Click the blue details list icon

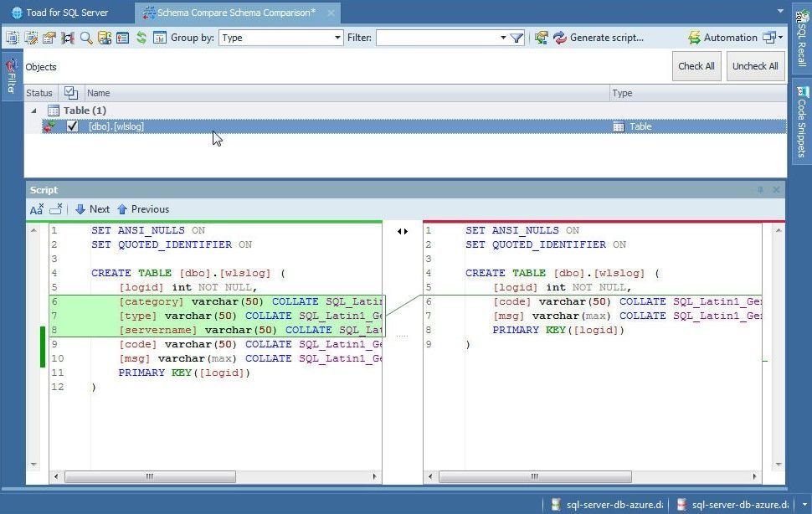click(123, 38)
